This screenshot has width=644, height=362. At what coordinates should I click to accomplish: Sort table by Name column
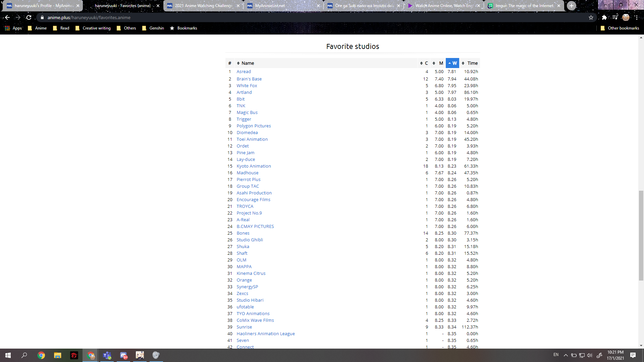pyautogui.click(x=248, y=63)
